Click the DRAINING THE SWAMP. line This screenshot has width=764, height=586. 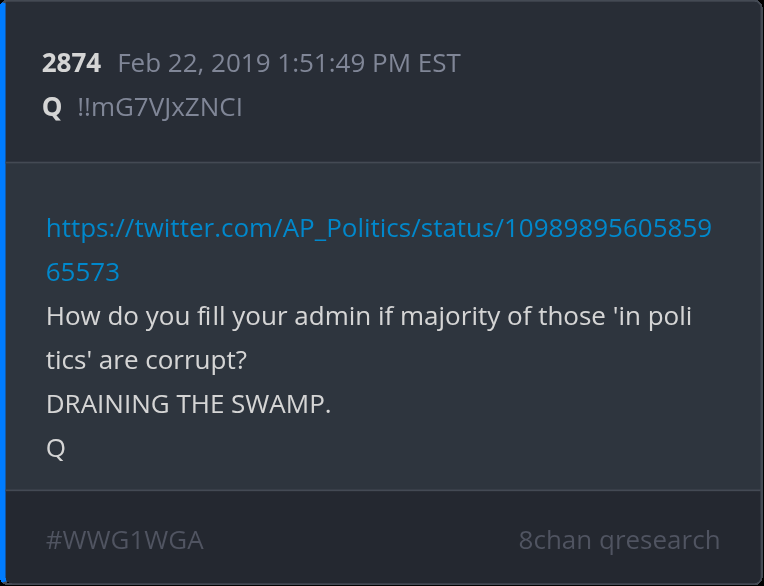click(x=188, y=405)
